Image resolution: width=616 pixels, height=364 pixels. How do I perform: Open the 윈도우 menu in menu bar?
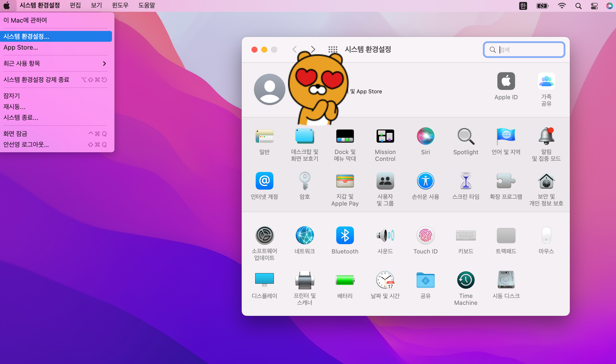[120, 5]
